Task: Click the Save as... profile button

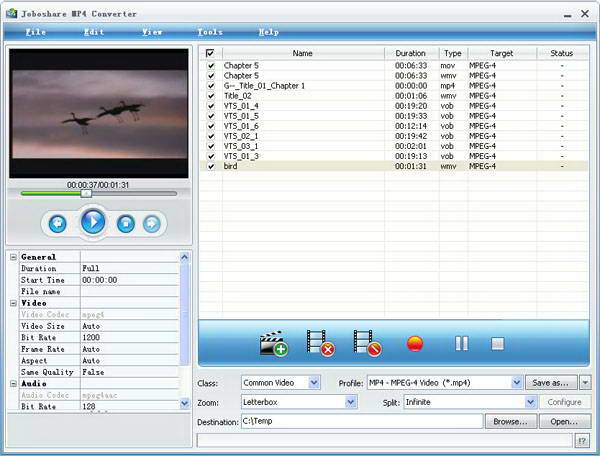Action: tap(551, 382)
